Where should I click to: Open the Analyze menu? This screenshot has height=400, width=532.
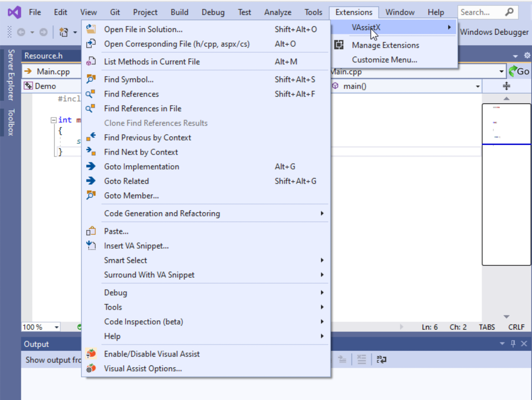(278, 12)
